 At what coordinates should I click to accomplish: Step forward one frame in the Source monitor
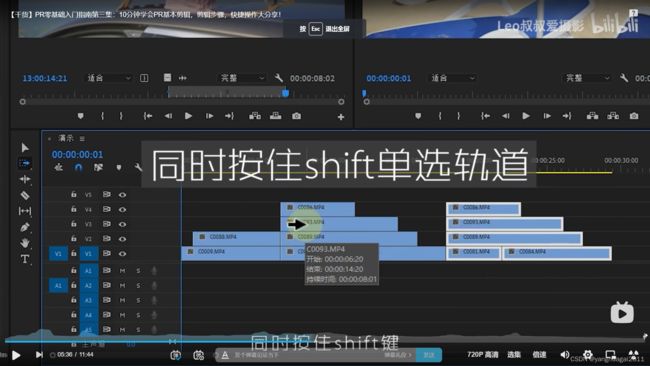coord(209,116)
